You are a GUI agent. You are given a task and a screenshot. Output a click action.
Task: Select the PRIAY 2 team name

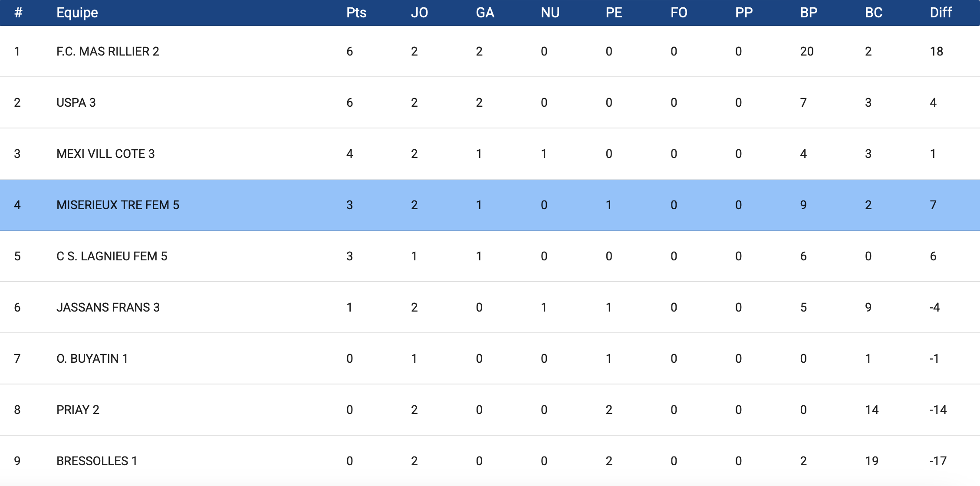[78, 410]
